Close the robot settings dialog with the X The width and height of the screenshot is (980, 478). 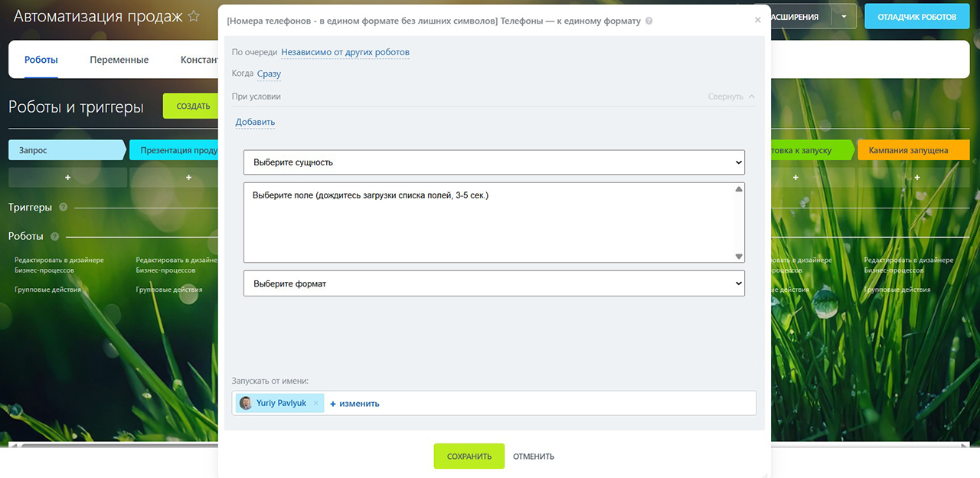(x=758, y=20)
